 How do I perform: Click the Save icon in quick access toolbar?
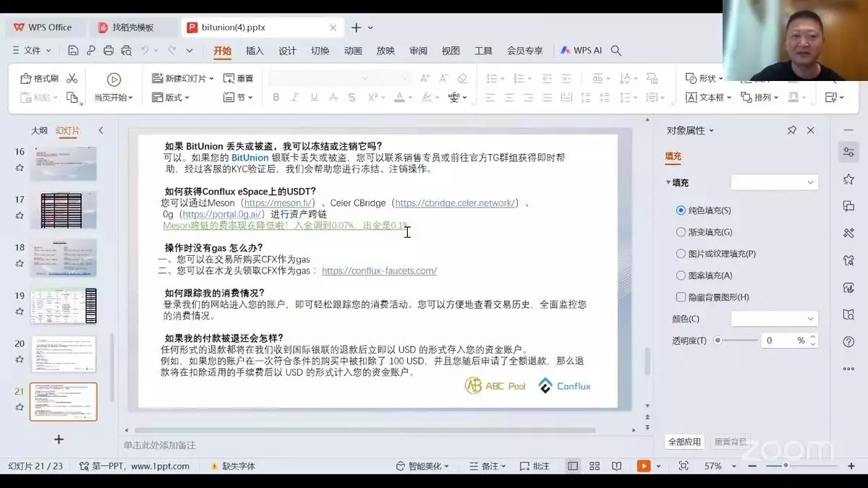tap(73, 51)
